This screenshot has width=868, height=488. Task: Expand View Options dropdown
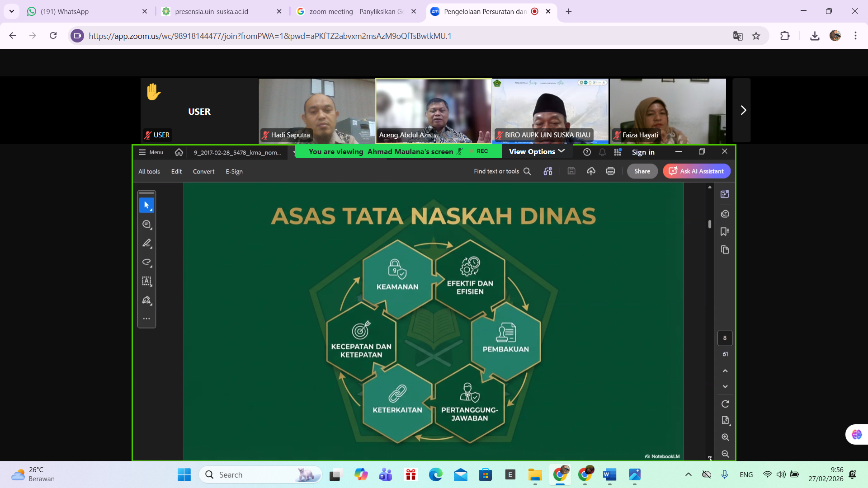pos(537,152)
